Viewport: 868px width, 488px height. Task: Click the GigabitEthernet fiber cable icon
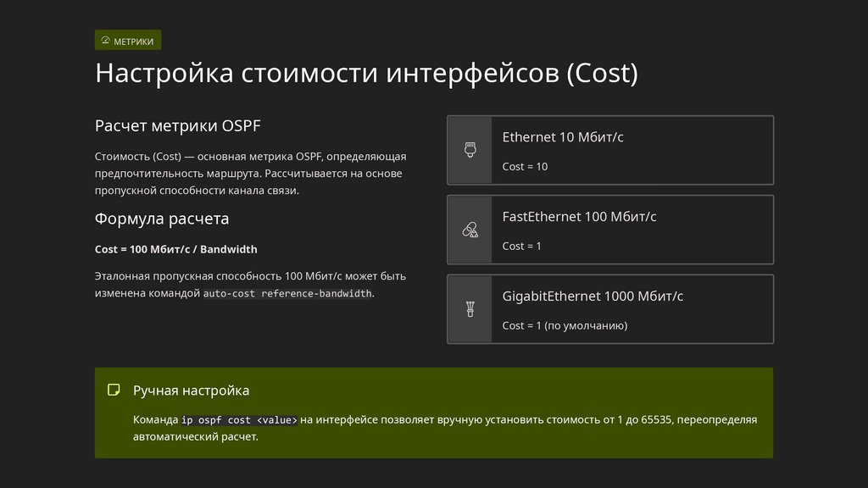[x=470, y=309]
